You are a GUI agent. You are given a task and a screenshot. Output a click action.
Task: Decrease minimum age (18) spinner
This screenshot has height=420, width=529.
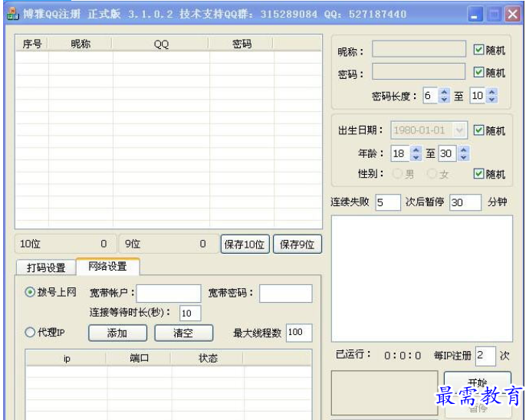[x=416, y=157]
